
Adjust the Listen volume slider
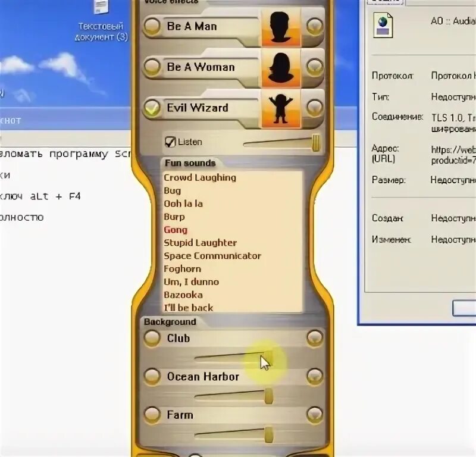pos(316,143)
